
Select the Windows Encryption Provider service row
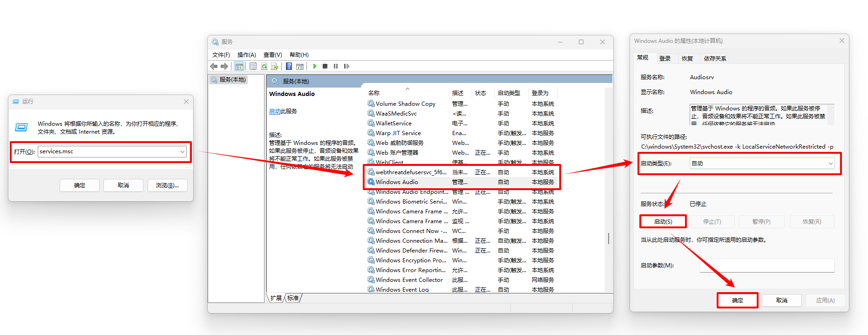coord(461,260)
